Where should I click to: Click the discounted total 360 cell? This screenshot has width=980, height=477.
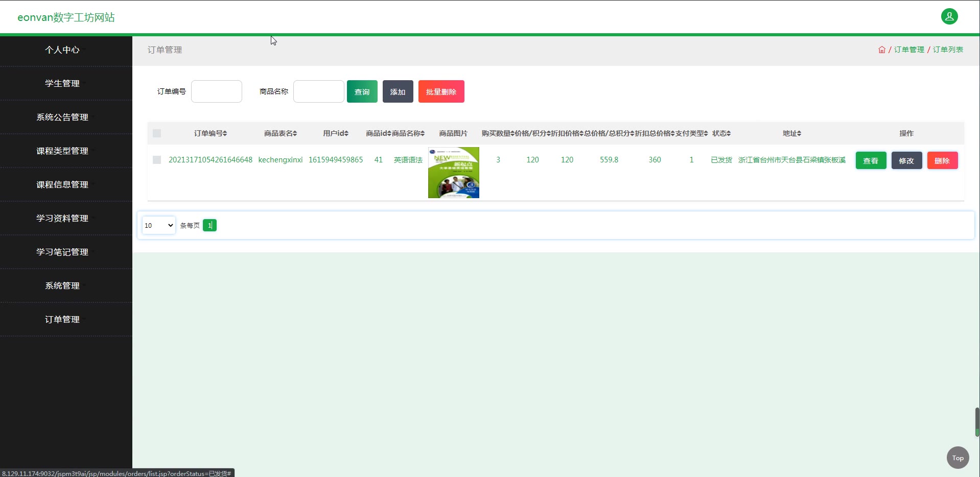click(655, 160)
